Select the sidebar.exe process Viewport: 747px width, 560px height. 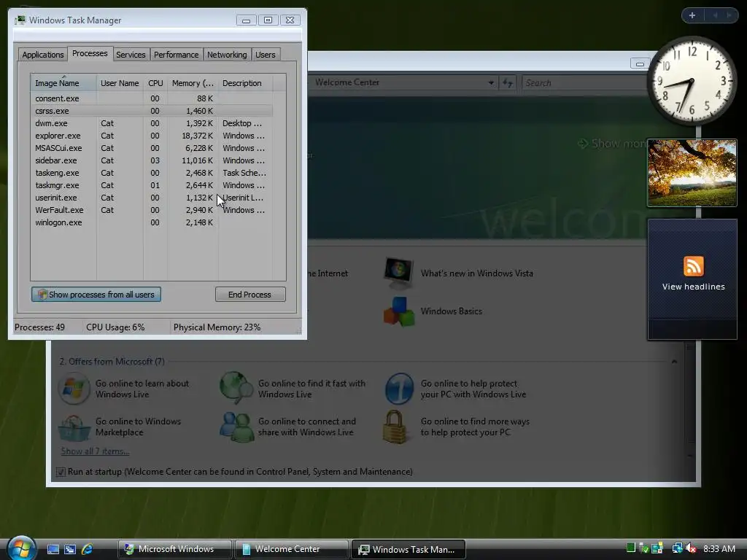[x=152, y=160]
